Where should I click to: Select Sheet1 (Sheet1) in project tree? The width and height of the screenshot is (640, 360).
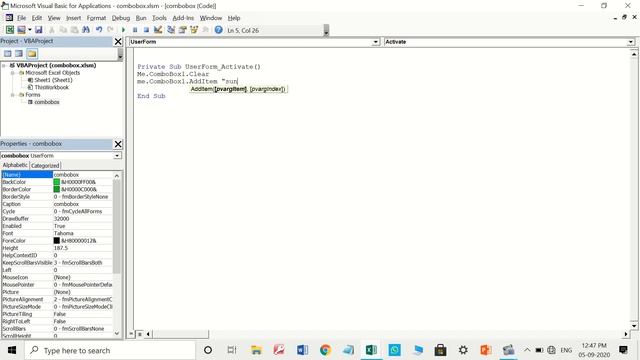coord(53,80)
